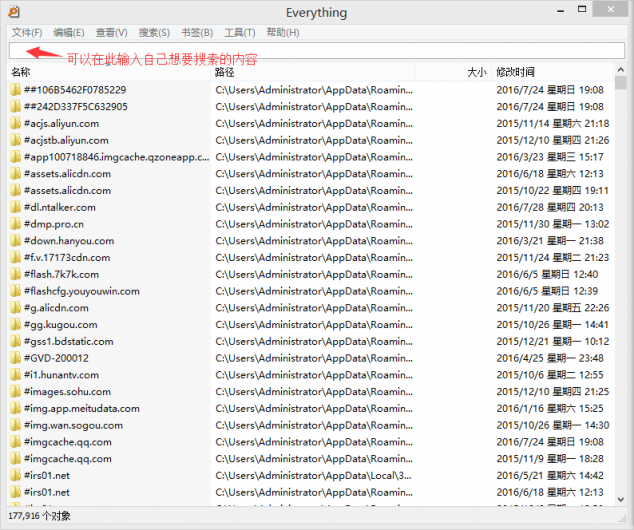The image size is (634, 530).
Task: Select the #flash.7k7k.com row name
Action: point(61,275)
